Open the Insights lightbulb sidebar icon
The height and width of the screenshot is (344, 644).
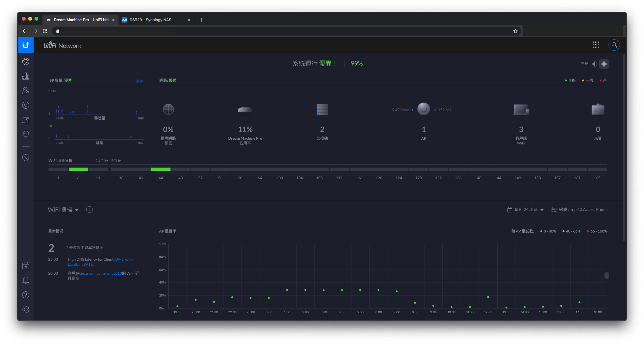click(x=26, y=134)
